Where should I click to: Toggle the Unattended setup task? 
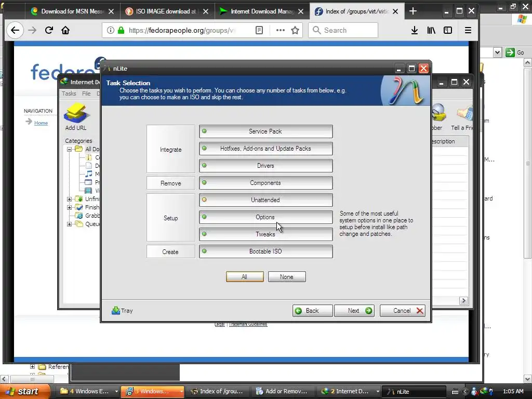[265, 200]
